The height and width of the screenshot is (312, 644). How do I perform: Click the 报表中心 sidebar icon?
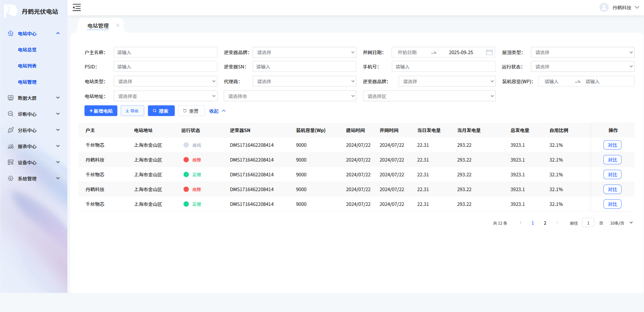[x=11, y=146]
